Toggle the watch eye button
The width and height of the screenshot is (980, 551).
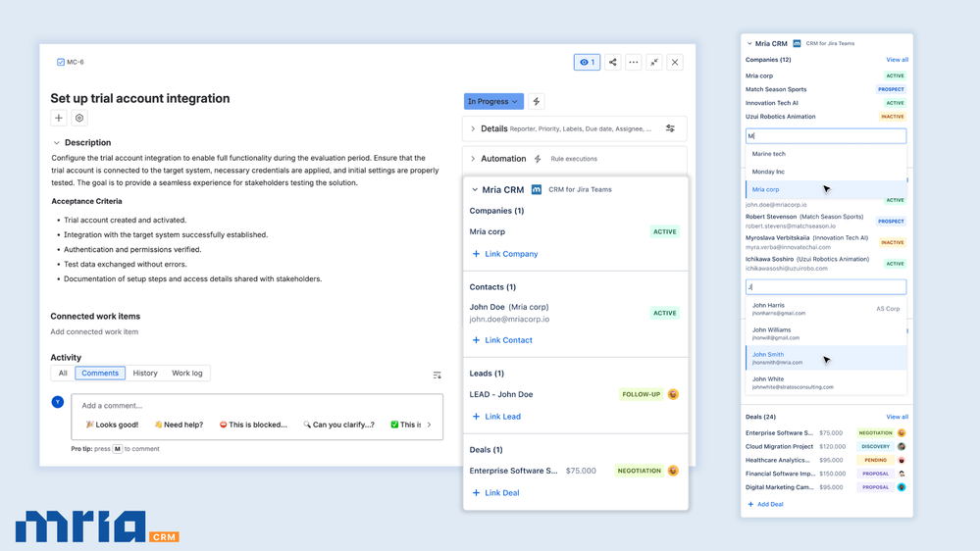587,62
